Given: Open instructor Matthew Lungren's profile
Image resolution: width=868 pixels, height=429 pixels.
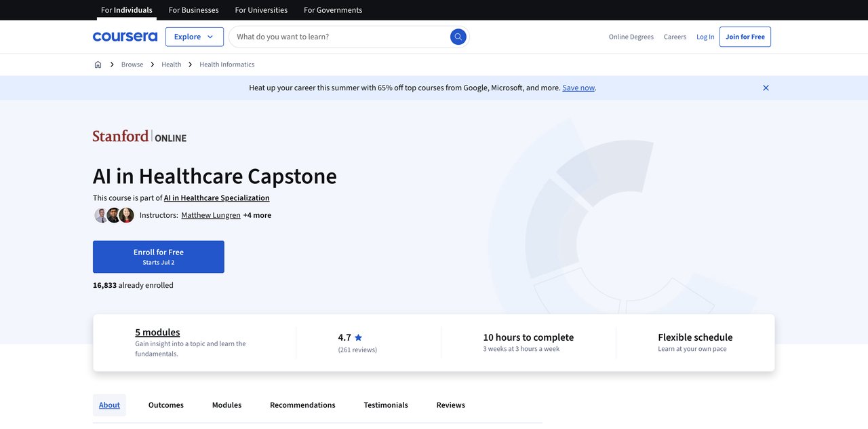Looking at the screenshot, I should click(211, 215).
